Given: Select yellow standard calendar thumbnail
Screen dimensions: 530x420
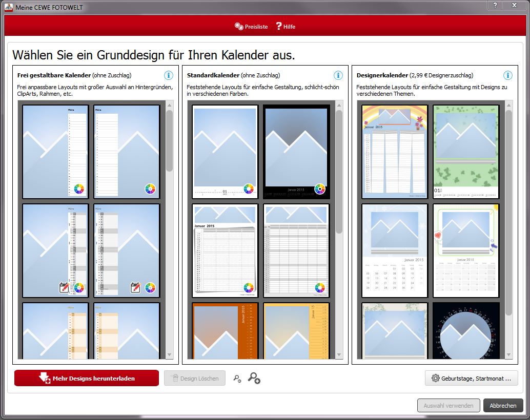Looking at the screenshot, I should [296, 331].
